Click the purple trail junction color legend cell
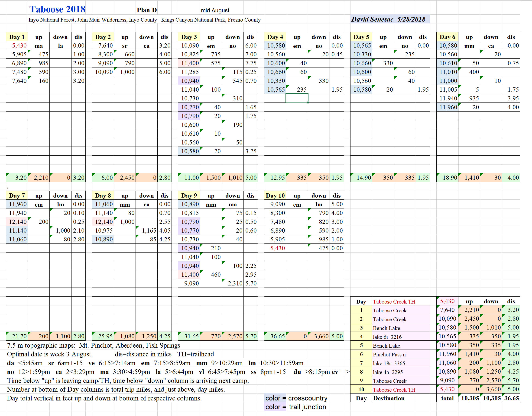Image resolution: width=532 pixels, height=416 pixels. tap(275, 407)
